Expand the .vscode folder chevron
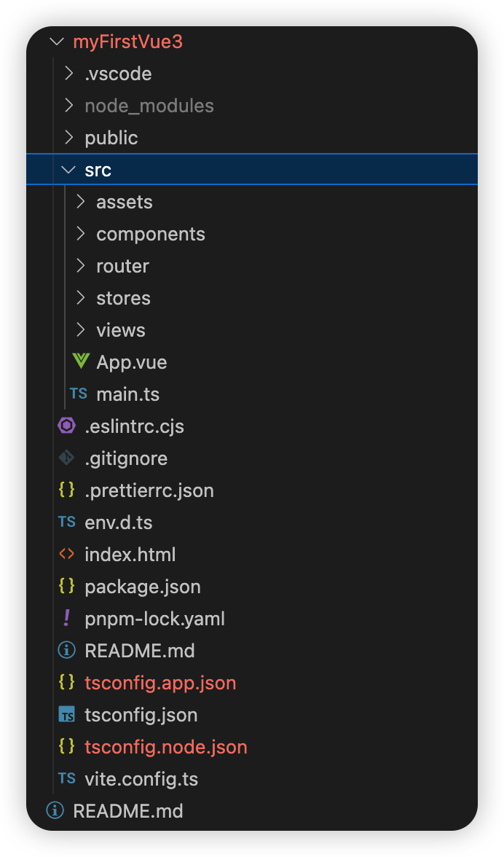 pos(68,73)
